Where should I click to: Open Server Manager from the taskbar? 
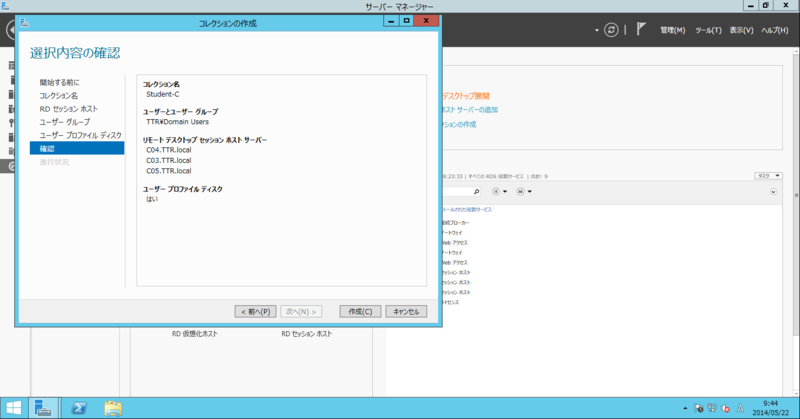point(43,408)
